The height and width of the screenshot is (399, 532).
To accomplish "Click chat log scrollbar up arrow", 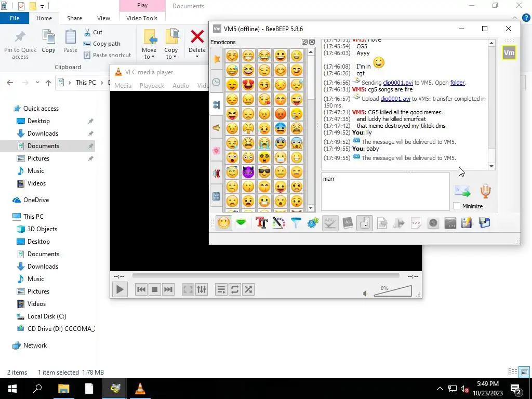I will (491, 43).
